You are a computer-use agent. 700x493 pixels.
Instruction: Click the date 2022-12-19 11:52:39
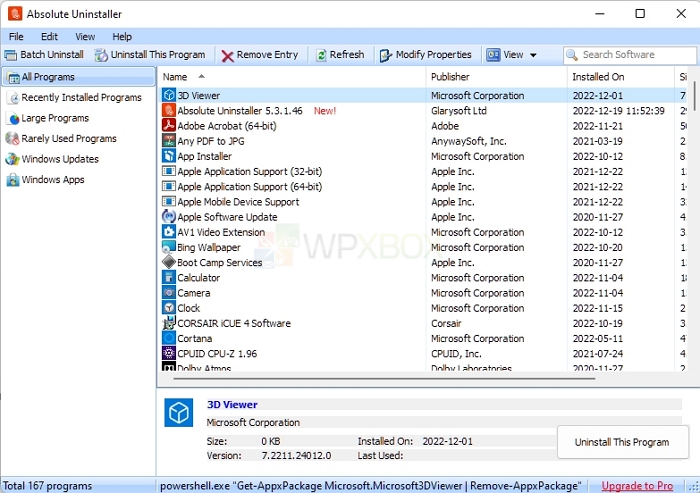click(x=618, y=111)
